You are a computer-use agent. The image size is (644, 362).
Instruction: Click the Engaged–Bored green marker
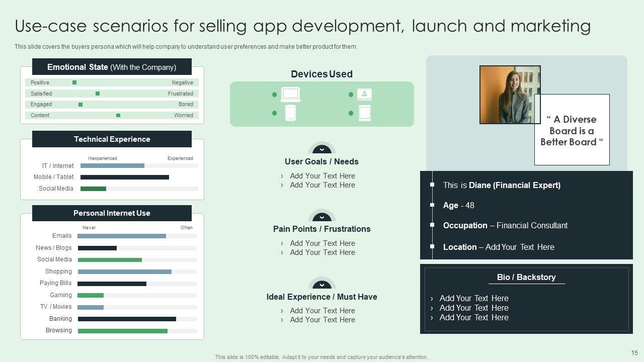coord(80,105)
